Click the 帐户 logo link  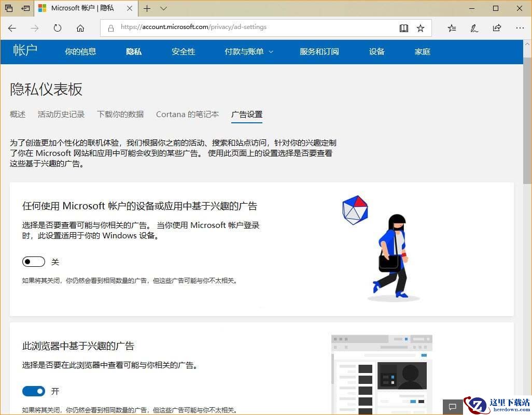click(x=25, y=51)
